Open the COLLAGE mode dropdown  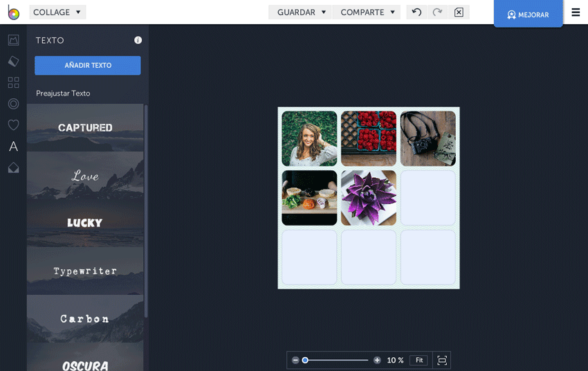(x=57, y=12)
